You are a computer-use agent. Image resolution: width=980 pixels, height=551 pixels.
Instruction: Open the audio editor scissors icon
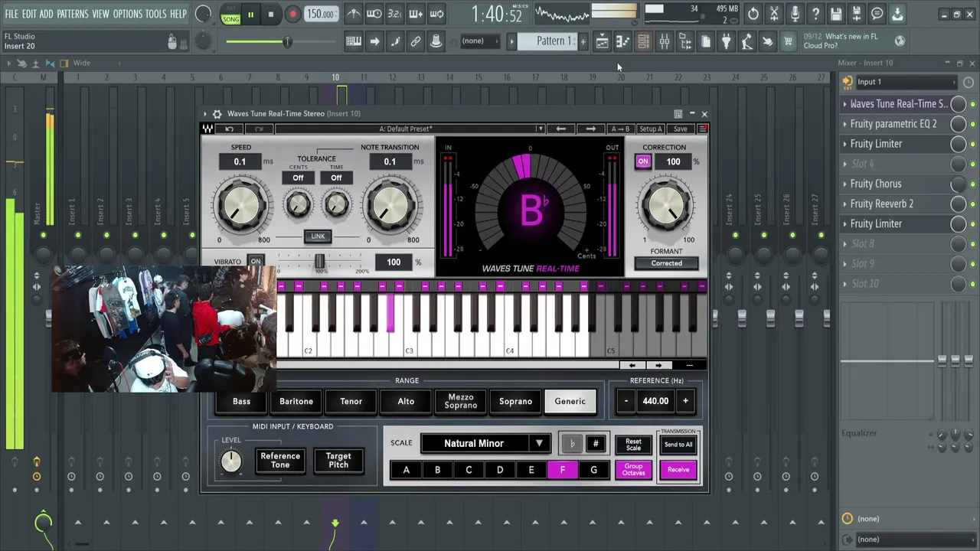[774, 14]
